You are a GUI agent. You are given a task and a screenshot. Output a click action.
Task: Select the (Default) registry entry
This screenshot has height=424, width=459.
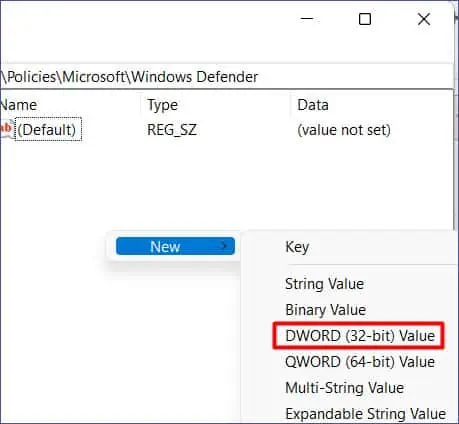[x=48, y=129]
